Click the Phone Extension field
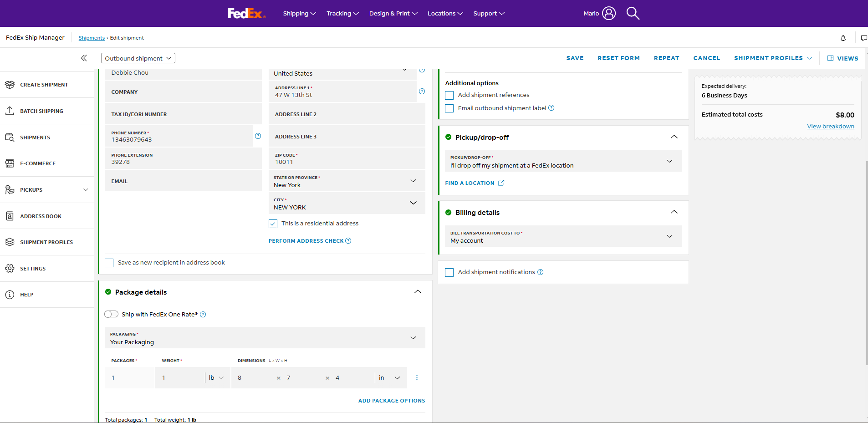Viewport: 868px width, 423px height. tap(183, 158)
